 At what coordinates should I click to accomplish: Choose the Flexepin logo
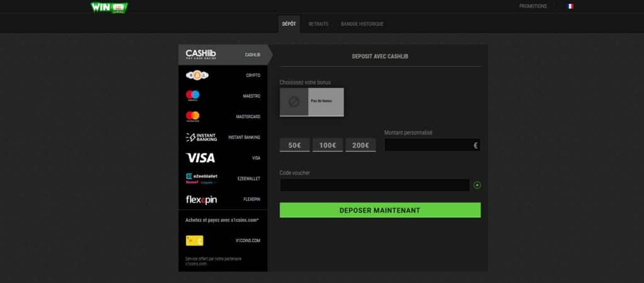(x=201, y=199)
